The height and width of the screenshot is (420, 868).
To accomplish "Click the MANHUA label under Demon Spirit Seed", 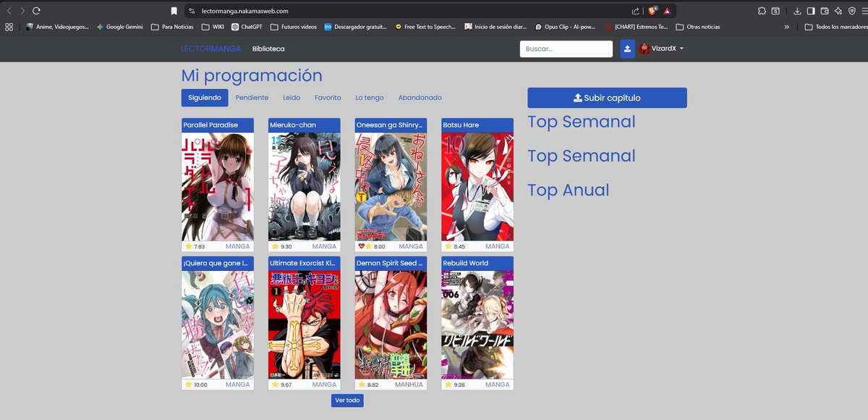I will point(409,385).
